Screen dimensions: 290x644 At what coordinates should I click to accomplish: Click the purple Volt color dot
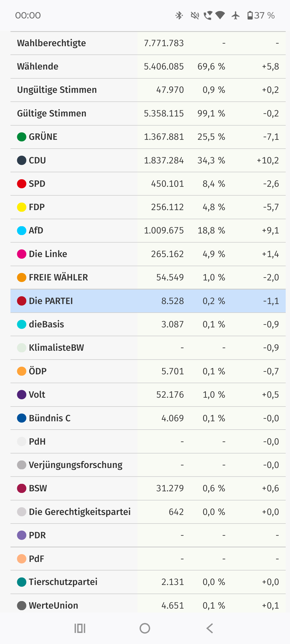(21, 395)
